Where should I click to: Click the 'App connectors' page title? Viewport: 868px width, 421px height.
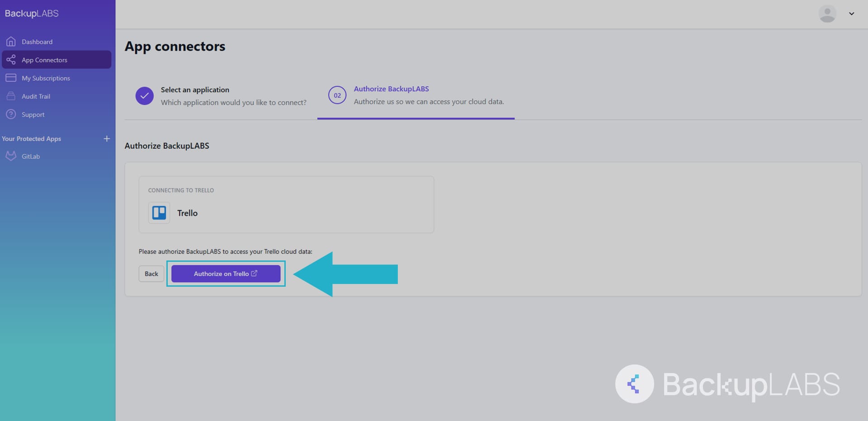point(175,46)
